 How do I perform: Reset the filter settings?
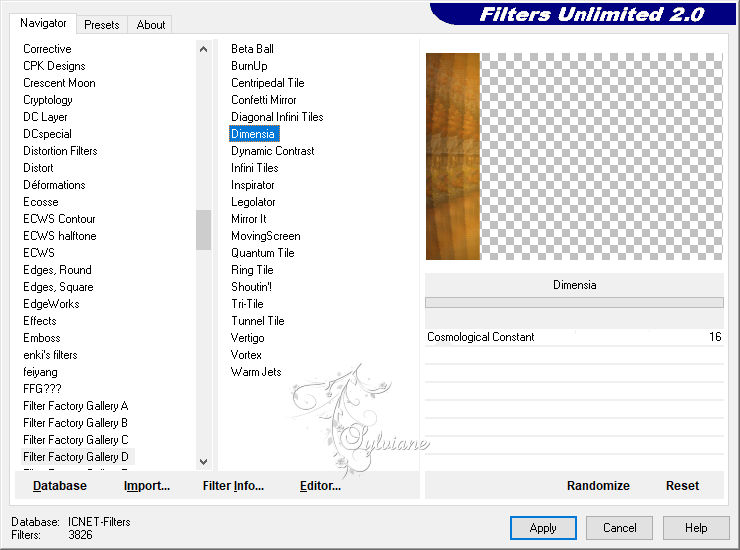pyautogui.click(x=682, y=486)
